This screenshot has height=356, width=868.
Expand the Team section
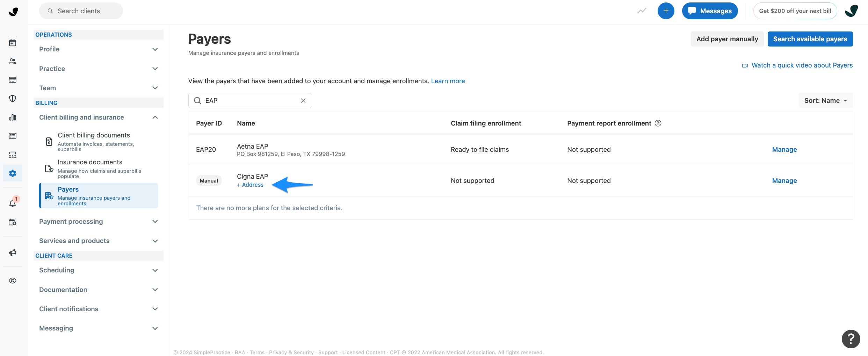point(99,88)
